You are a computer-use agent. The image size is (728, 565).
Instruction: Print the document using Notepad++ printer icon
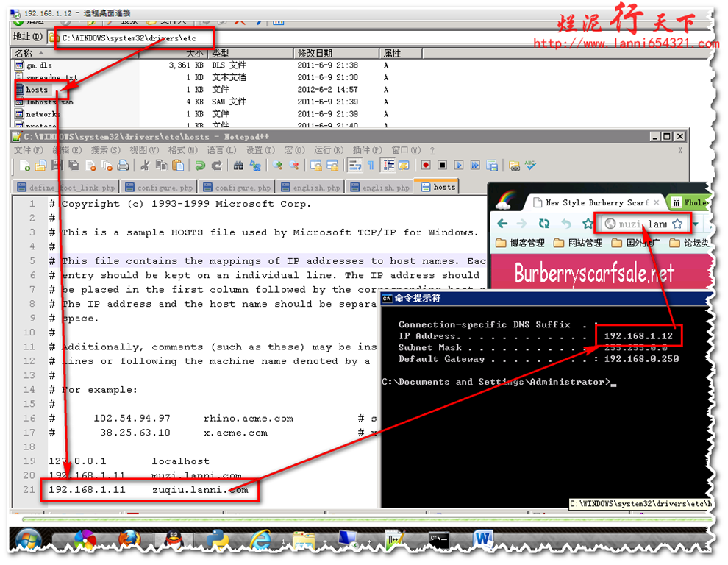tap(123, 166)
